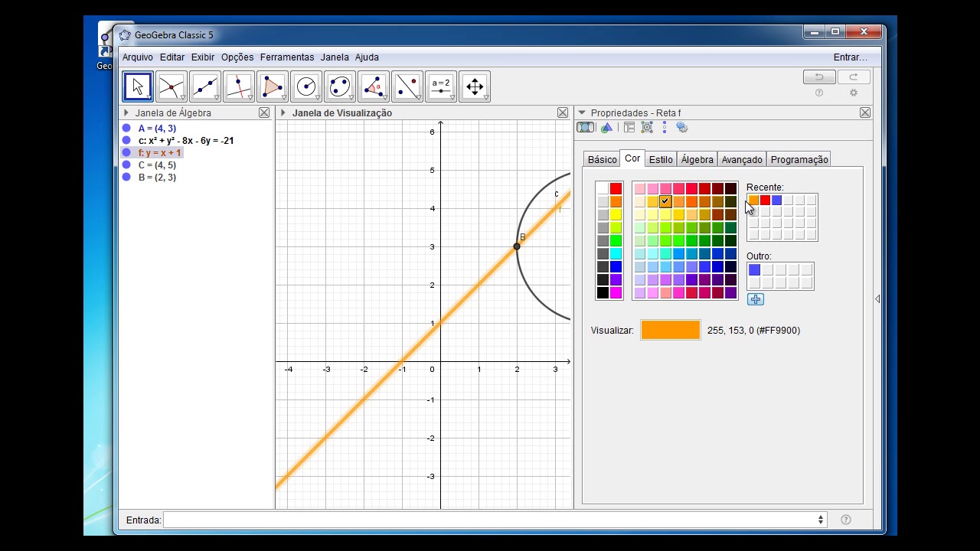Select the Reflect about line tool
The height and width of the screenshot is (551, 980).
(x=407, y=86)
